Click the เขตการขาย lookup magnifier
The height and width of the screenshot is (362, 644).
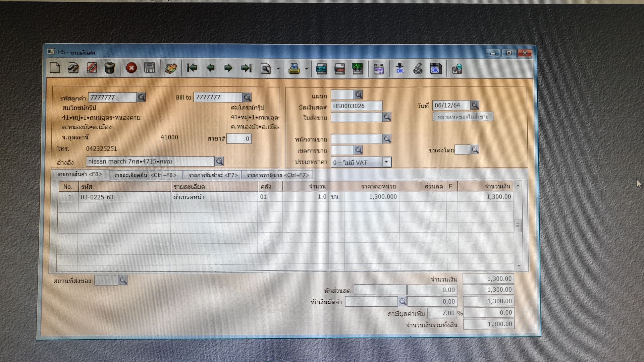point(359,149)
